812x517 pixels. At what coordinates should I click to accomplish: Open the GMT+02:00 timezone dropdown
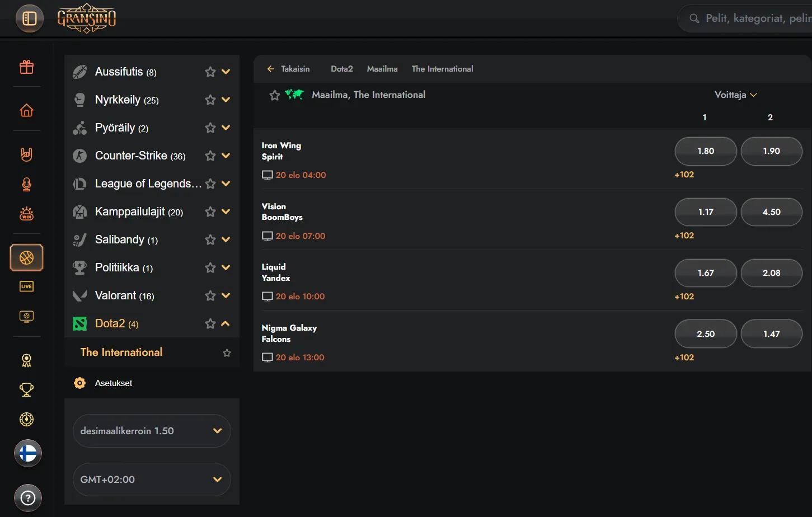(152, 480)
